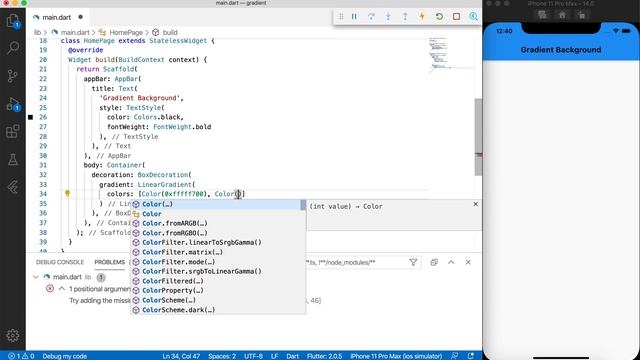
Task: Collapse all problems icon
Action: click(x=434, y=262)
